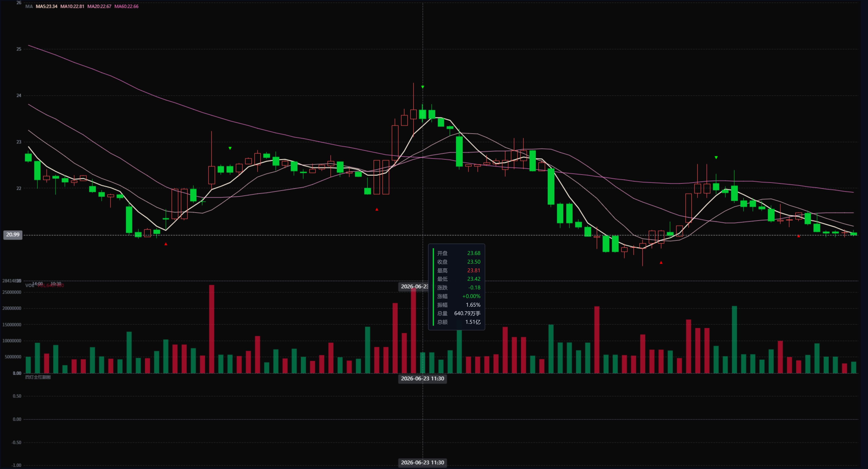Viewport: 868px width, 469px height.
Task: Click the VOL indicator name label
Action: click(30, 286)
